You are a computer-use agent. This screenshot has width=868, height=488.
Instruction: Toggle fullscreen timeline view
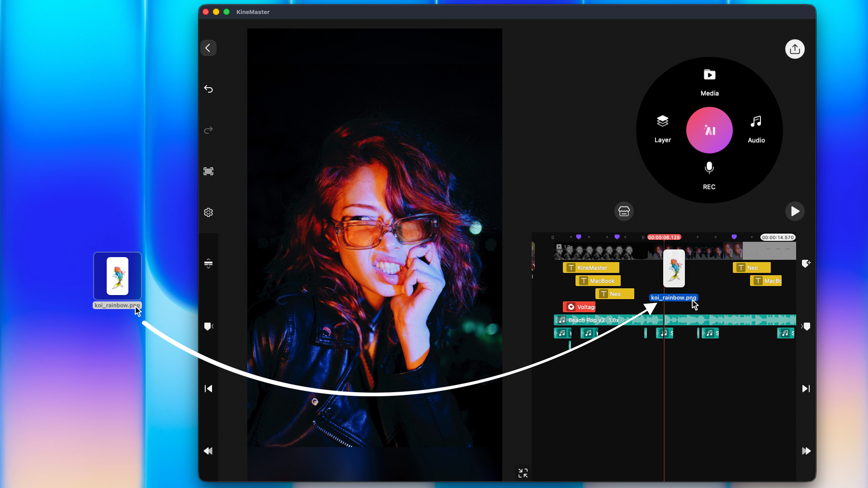point(523,473)
